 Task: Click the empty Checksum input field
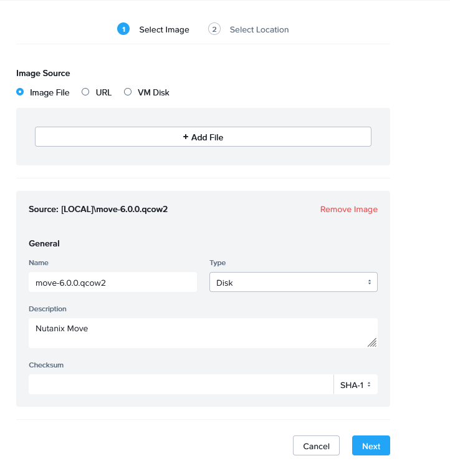(x=181, y=385)
